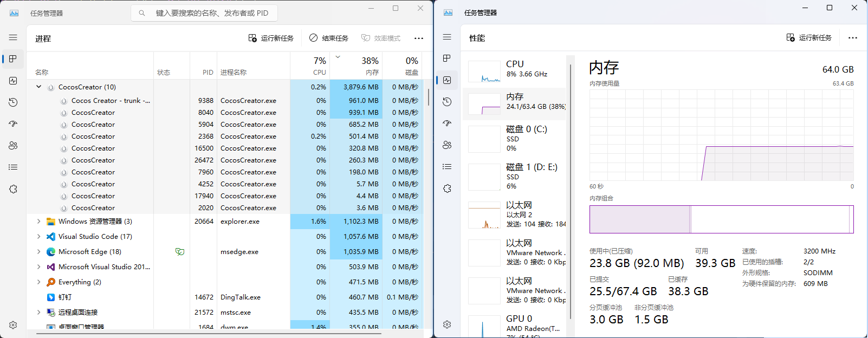Click 3,879.6 MB memory cell for CocosCreator
The height and width of the screenshot is (338, 868).
tap(356, 87)
